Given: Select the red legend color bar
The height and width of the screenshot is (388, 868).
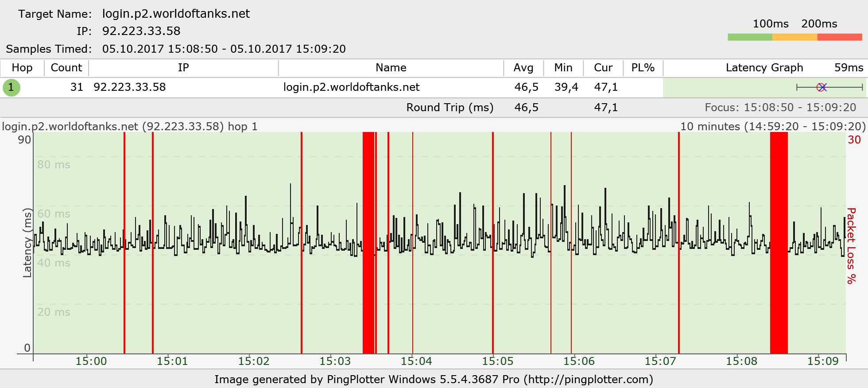Looking at the screenshot, I should (840, 37).
